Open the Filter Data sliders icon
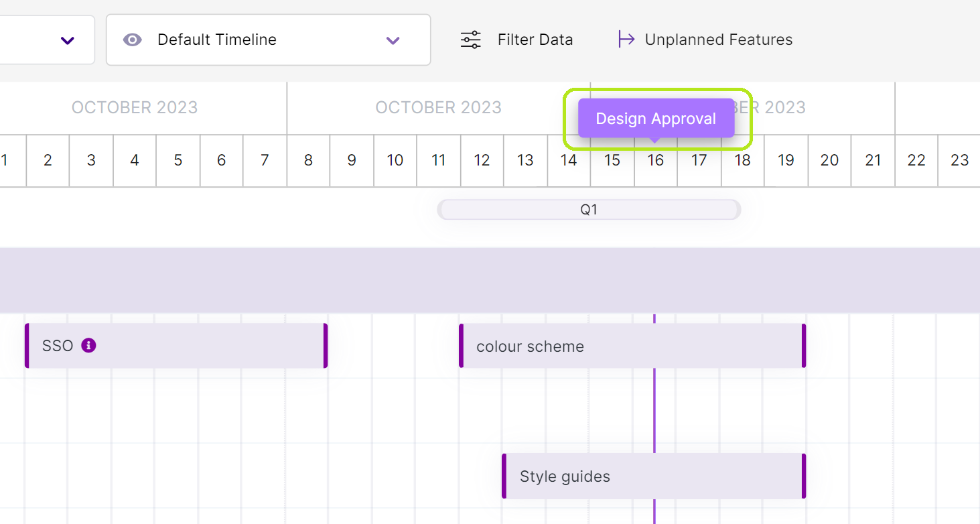 pos(471,40)
